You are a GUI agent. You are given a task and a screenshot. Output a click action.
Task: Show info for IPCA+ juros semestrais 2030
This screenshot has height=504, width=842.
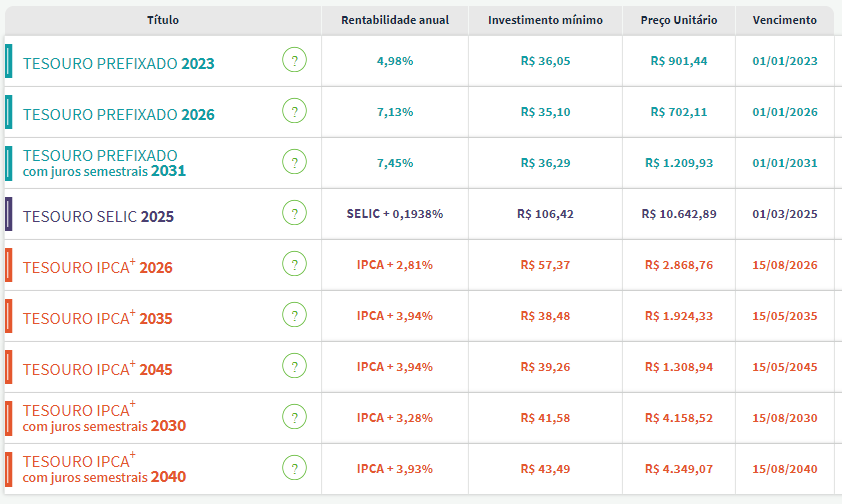pos(293,417)
